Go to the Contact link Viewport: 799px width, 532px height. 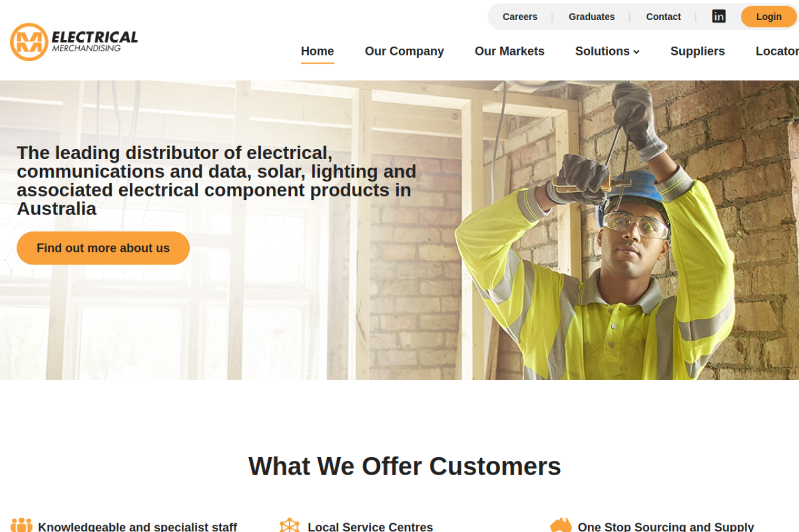click(664, 17)
